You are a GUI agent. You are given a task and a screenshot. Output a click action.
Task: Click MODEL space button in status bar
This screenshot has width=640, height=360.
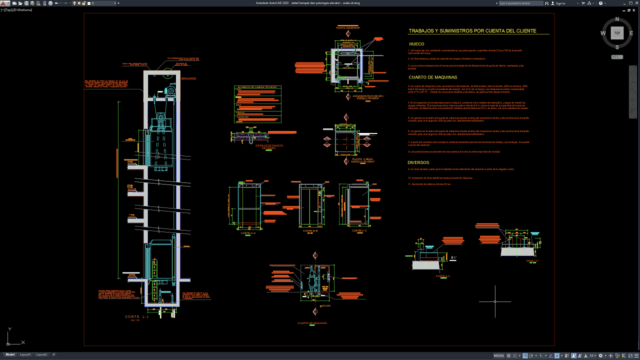click(499, 356)
